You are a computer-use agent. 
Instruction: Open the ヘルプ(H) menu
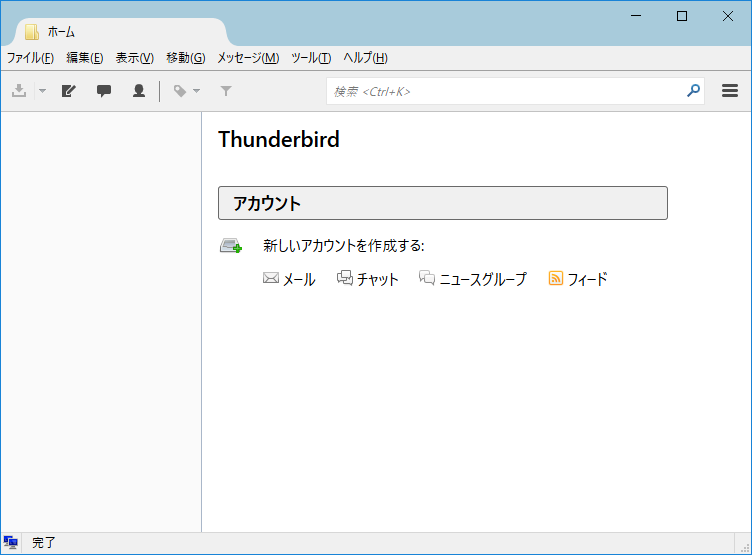365,58
